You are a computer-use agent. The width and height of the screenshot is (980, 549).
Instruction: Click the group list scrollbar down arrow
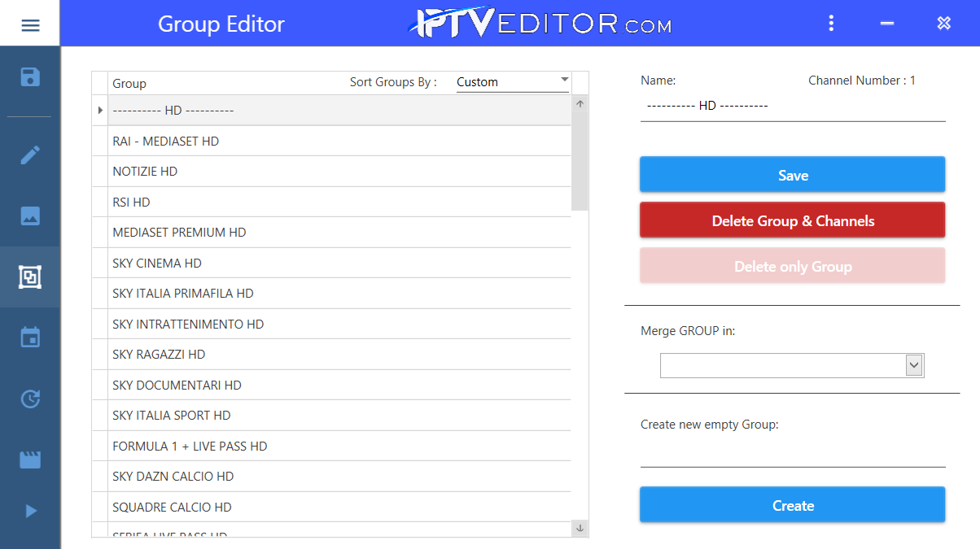coord(580,529)
